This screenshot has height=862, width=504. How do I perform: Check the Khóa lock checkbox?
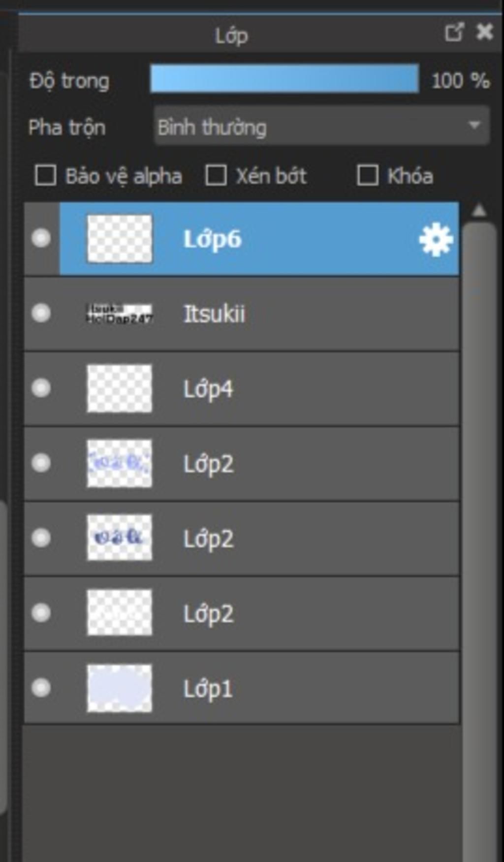(368, 175)
